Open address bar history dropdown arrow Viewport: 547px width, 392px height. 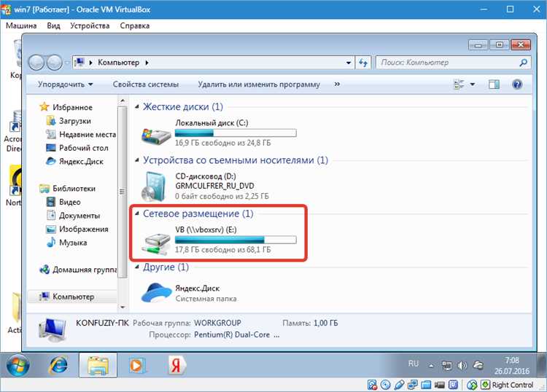[x=348, y=63]
